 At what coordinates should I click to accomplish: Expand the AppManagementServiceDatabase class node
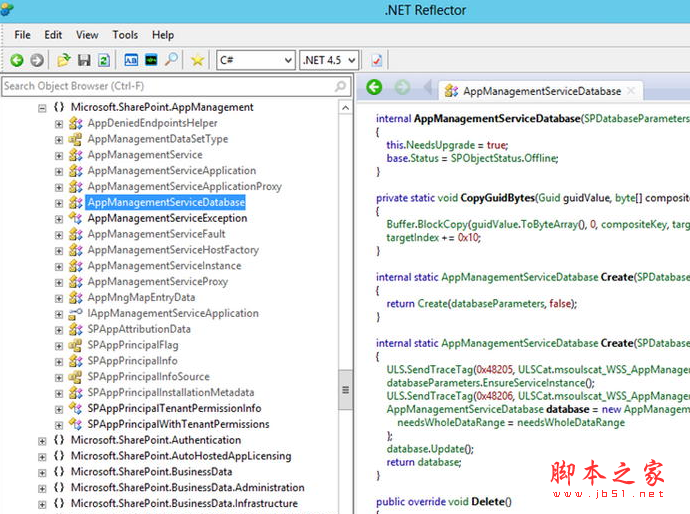pos(59,203)
